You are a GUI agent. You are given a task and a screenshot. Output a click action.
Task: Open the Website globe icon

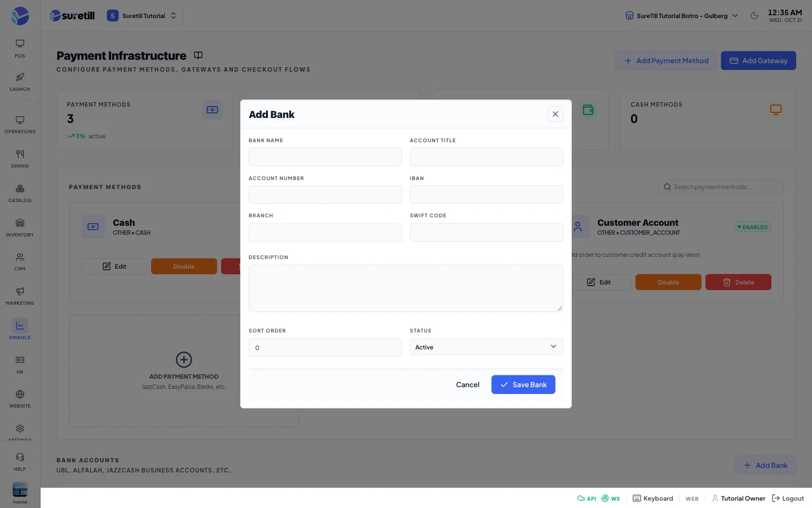(20, 395)
